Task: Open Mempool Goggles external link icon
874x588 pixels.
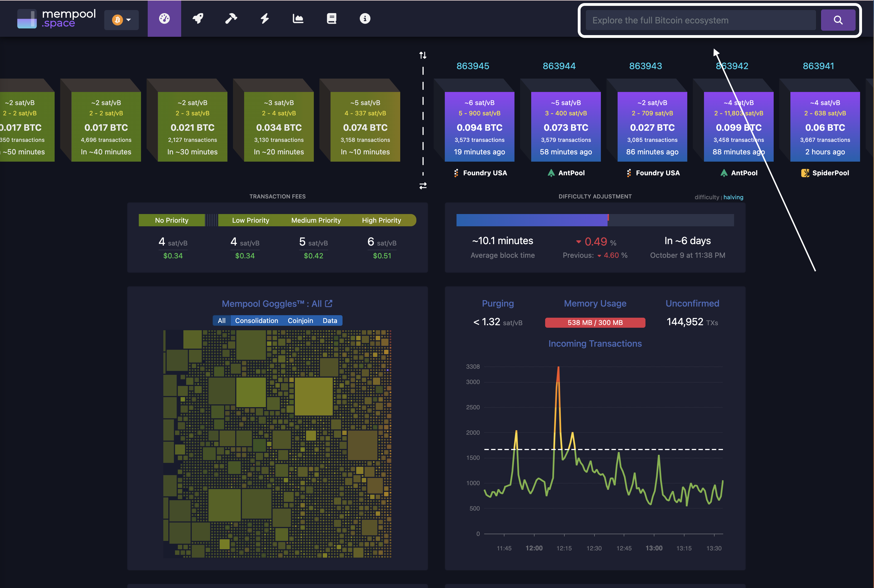Action: click(x=329, y=303)
